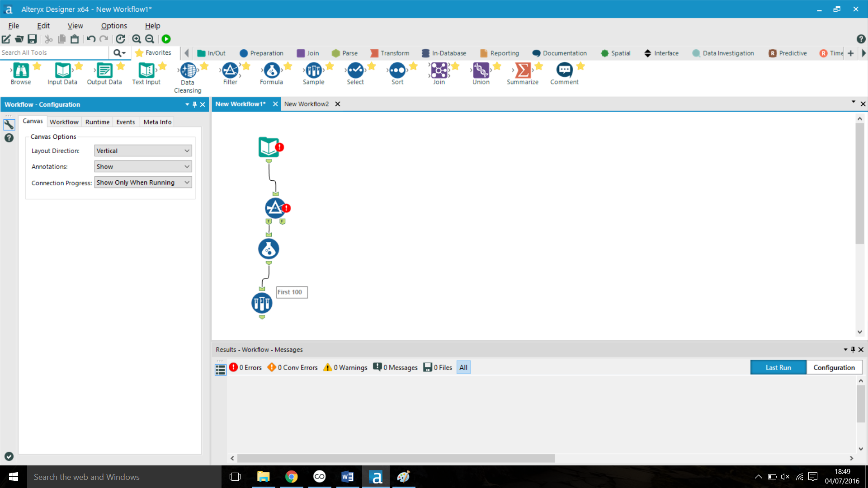Select the Data Cleansing tool
Screen dimensions: 868x488
tap(188, 71)
